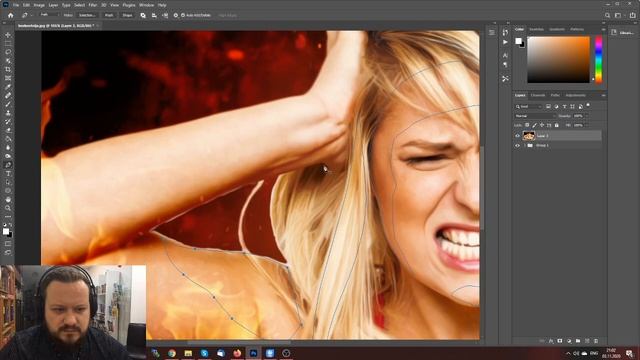Open the Opacity value dropdown

coord(587,116)
